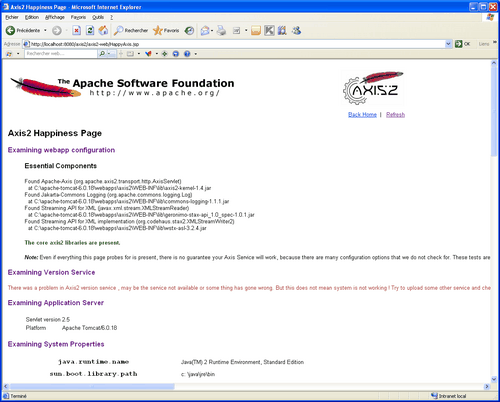
Task: Click the Refresh link under Axis2 logo
Action: pyautogui.click(x=395, y=115)
